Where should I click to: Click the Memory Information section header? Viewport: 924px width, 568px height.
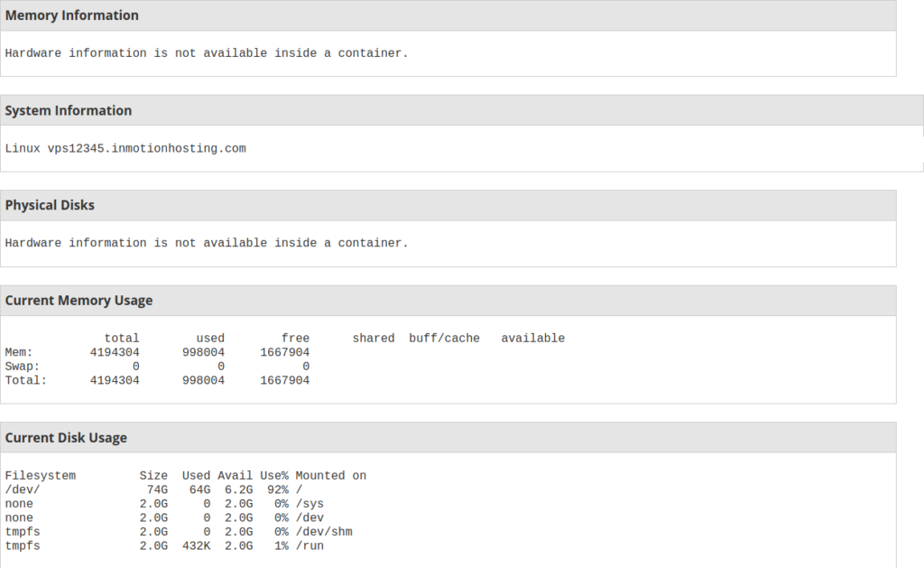[72, 15]
